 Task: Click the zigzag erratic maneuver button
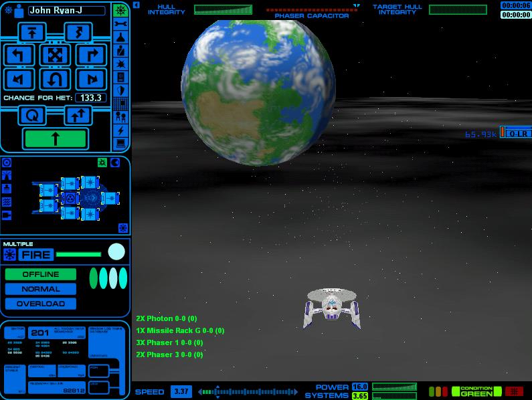(x=78, y=33)
